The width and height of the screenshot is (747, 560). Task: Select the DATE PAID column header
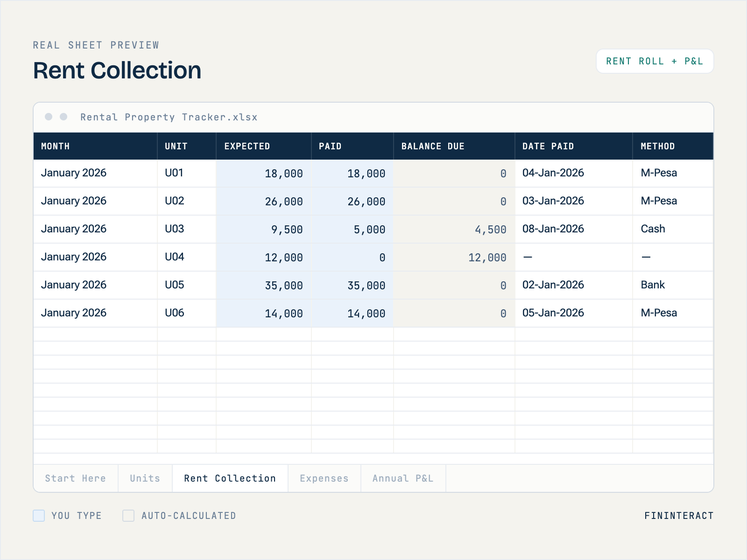click(x=574, y=146)
